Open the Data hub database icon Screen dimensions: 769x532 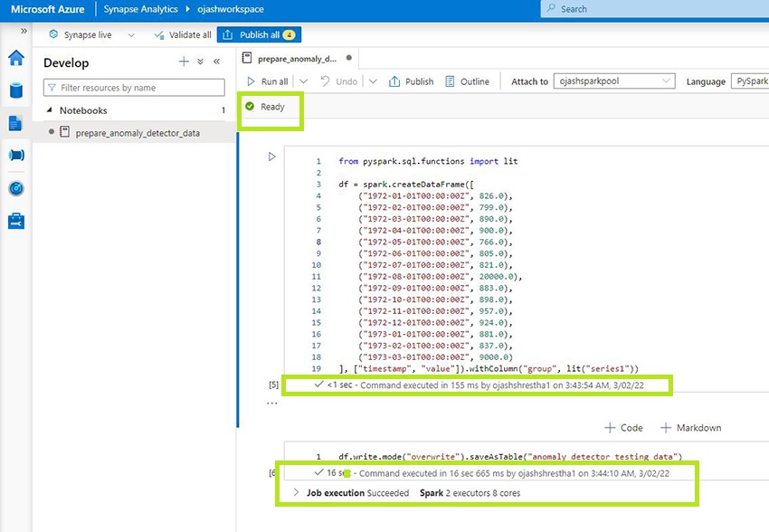[15, 90]
